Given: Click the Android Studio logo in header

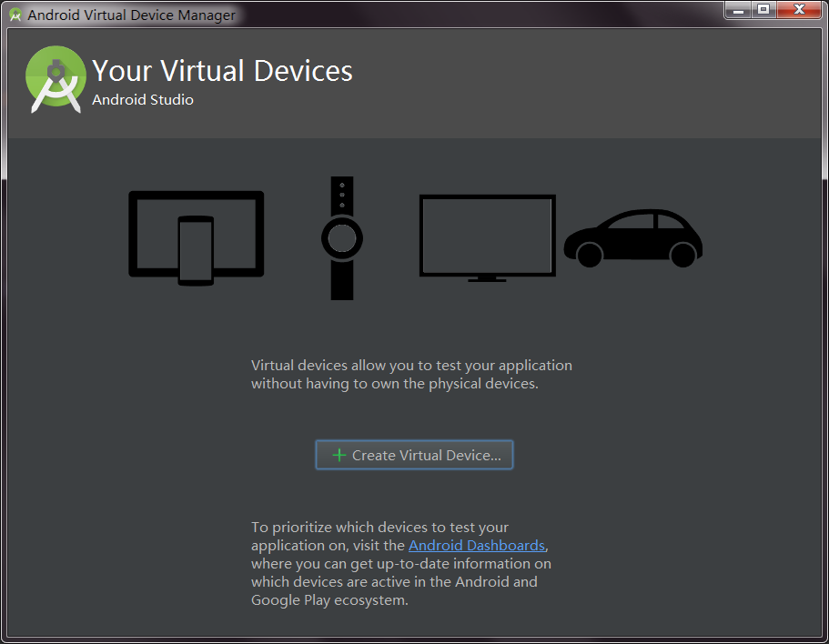Looking at the screenshot, I should (56, 79).
